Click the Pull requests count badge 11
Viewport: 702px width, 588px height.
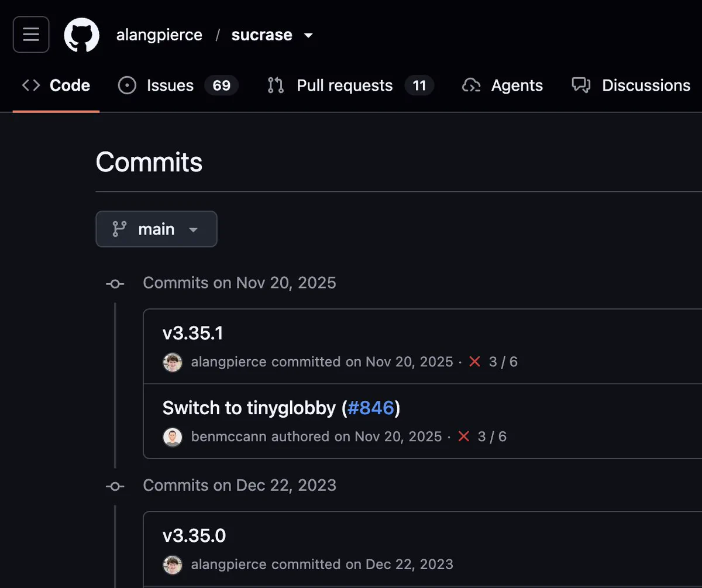(419, 85)
